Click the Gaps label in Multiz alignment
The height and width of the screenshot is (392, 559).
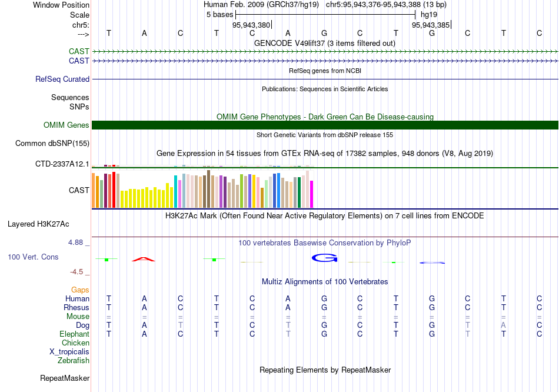pyautogui.click(x=80, y=290)
